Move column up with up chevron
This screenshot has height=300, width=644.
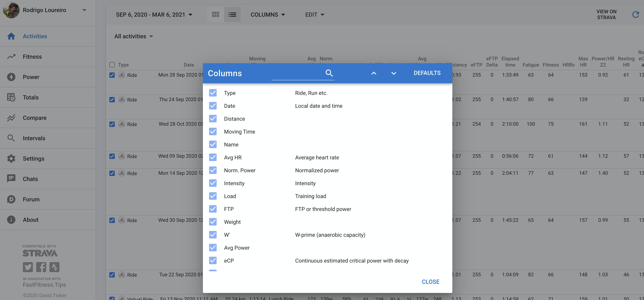coord(374,73)
